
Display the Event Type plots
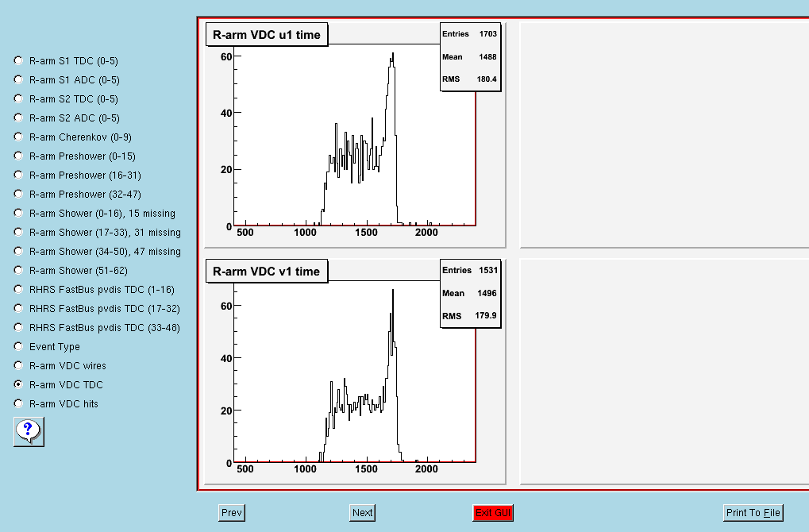point(18,347)
